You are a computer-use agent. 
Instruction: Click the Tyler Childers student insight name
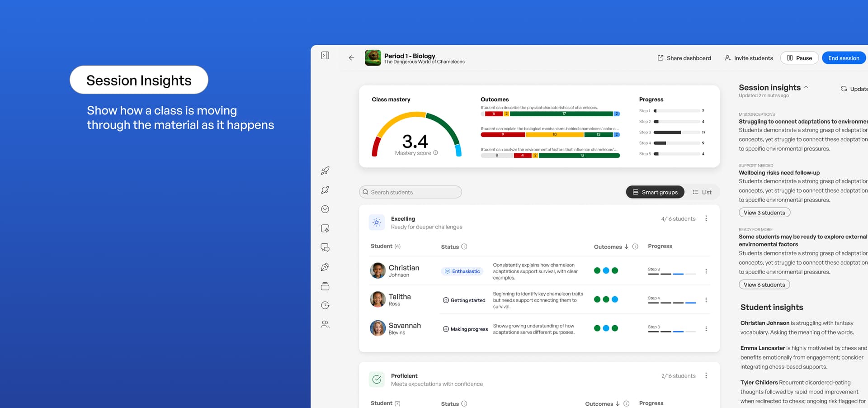759,382
